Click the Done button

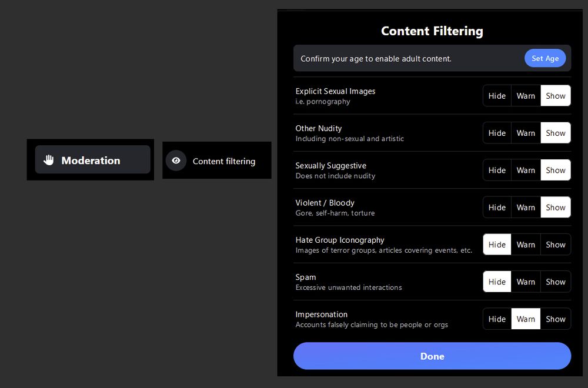[x=432, y=356]
